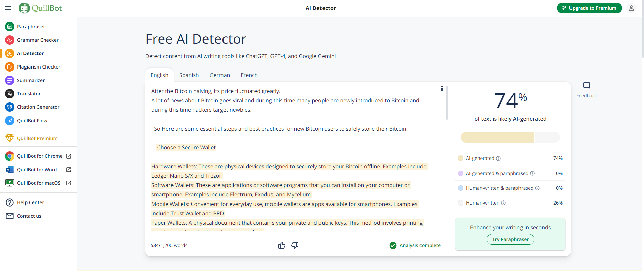Open the Citation Generator icon
The height and width of the screenshot is (271, 644).
(x=10, y=107)
